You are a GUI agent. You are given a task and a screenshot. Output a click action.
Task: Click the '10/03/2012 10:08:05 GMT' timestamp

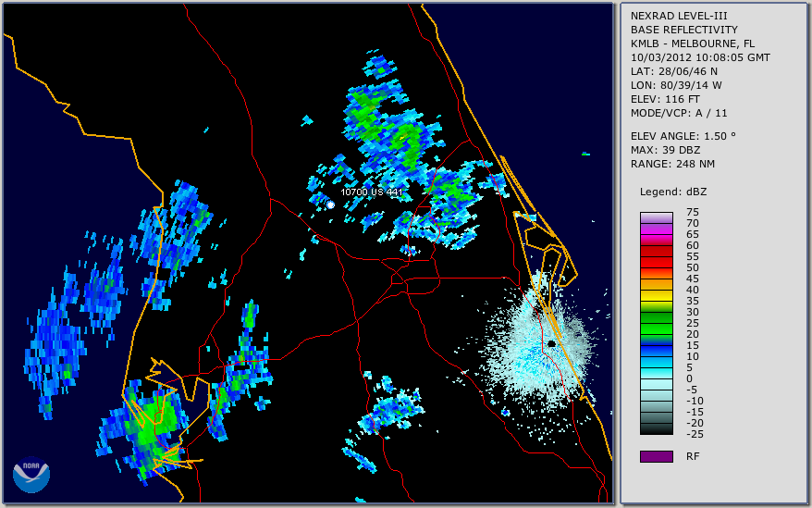(700, 57)
